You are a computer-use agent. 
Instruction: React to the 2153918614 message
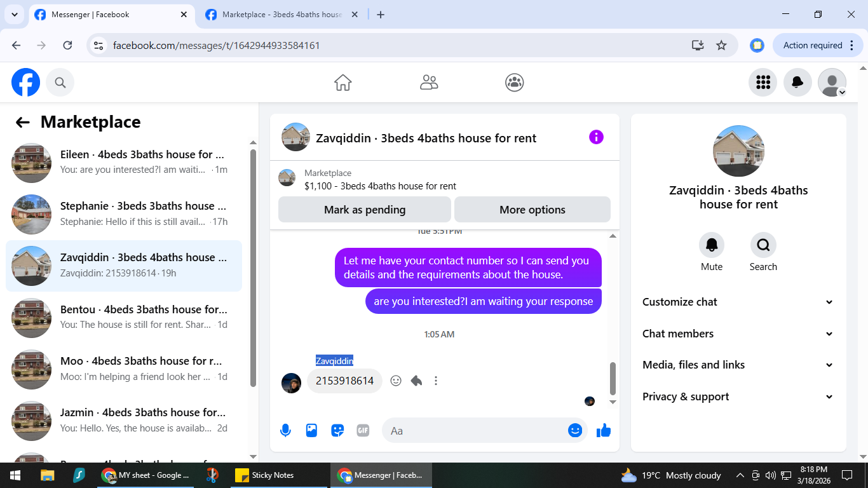tap(396, 381)
